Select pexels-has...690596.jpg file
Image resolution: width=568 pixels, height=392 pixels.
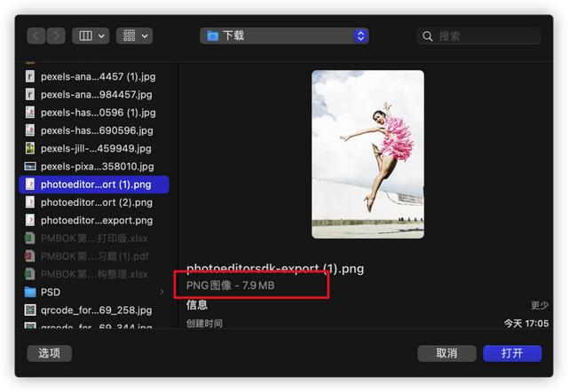[94, 130]
